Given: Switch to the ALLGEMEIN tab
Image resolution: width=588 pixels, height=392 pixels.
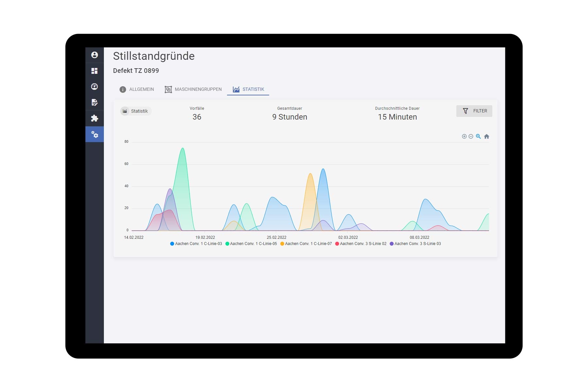Looking at the screenshot, I should [x=137, y=89].
